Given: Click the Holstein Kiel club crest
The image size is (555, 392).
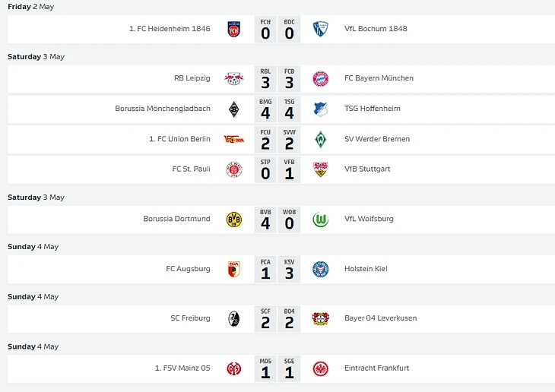Looking at the screenshot, I should tap(320, 269).
